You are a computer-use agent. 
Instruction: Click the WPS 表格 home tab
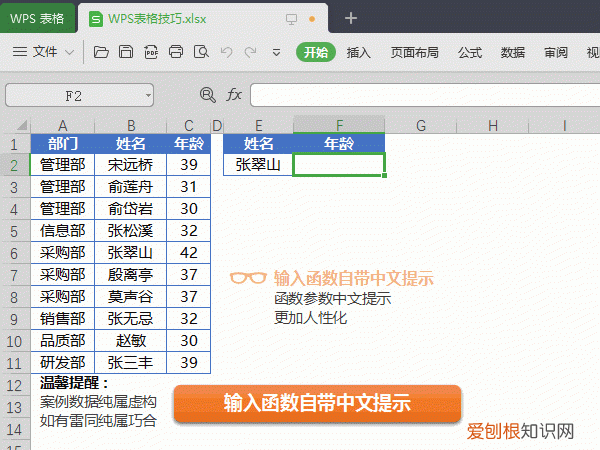[37, 18]
